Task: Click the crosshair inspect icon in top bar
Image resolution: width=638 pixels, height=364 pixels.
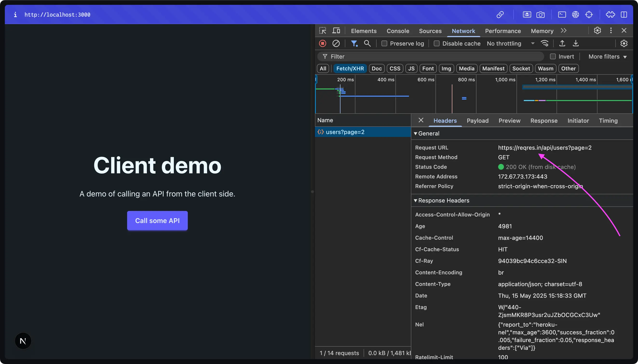Action: click(x=589, y=15)
